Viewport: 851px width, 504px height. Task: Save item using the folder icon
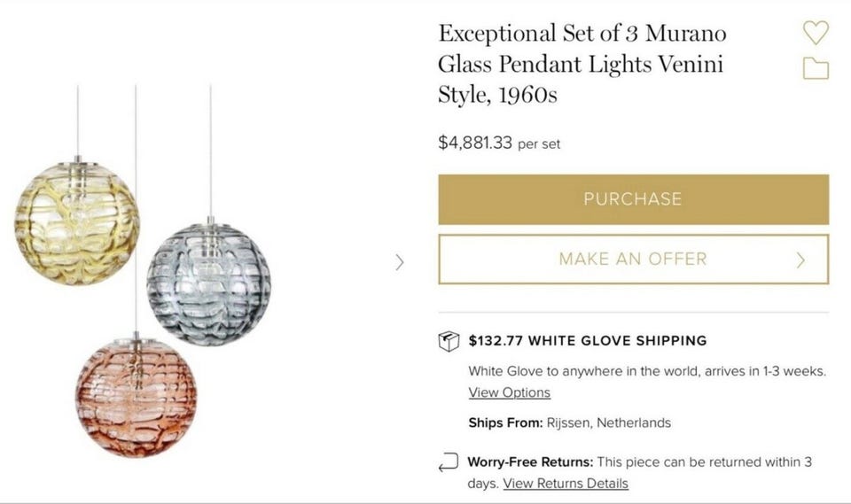coord(816,68)
